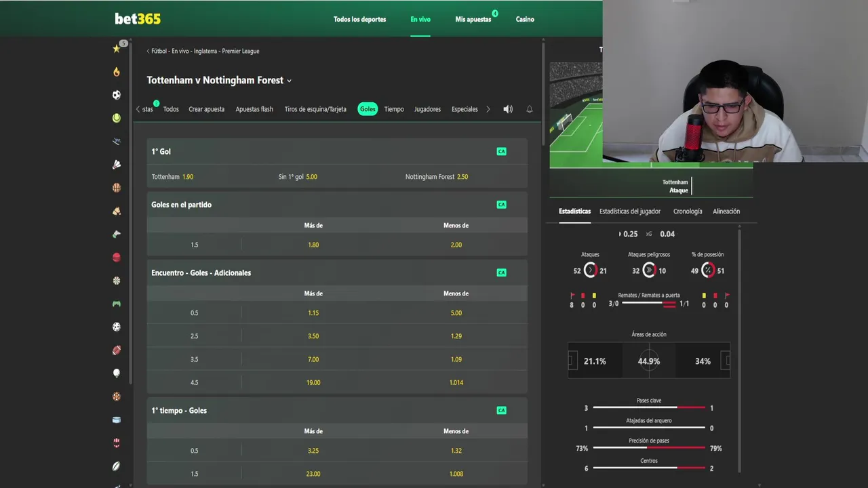Click the Premier League breadcrumb text

click(240, 51)
